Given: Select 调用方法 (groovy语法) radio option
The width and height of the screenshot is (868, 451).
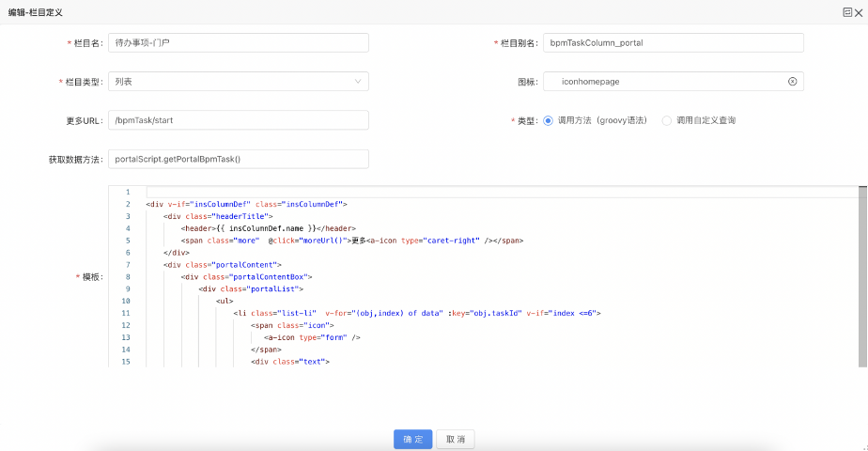Looking at the screenshot, I should coord(548,120).
